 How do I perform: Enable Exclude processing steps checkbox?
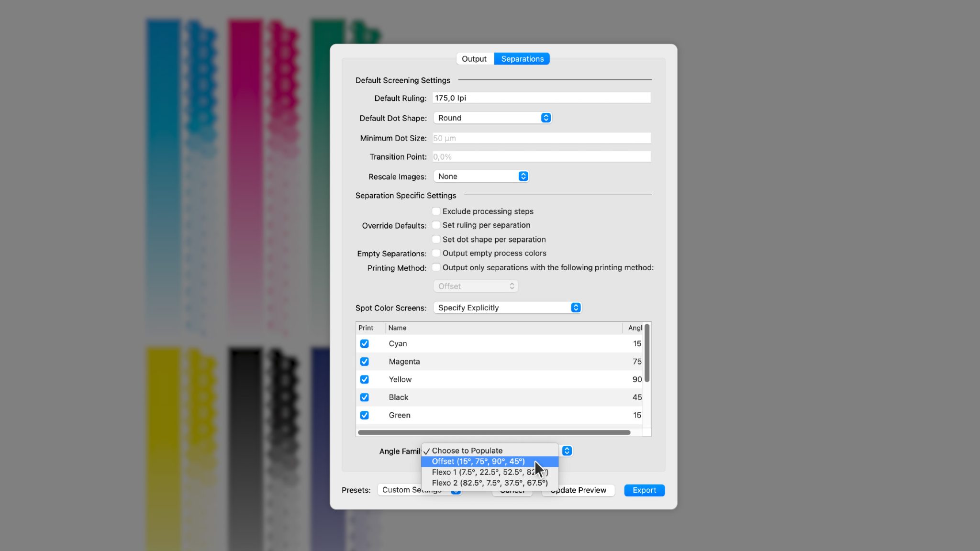click(x=436, y=211)
